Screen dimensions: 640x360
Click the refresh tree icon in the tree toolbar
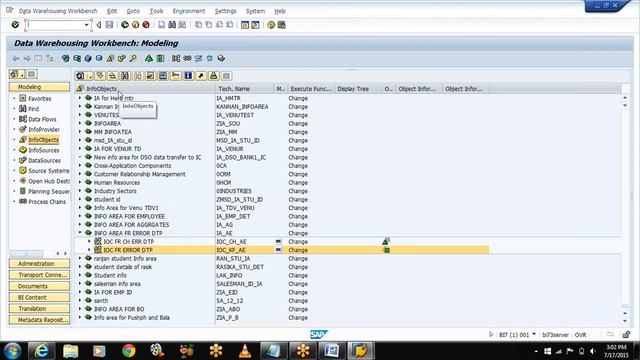pyautogui.click(x=80, y=76)
